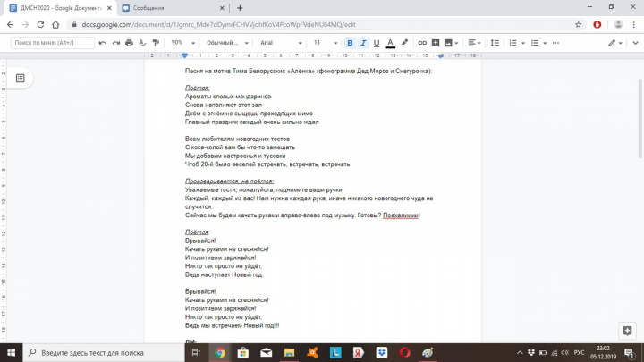Screen dimensions: 644x362
Task: Apply numbered list formatting
Action: [513, 43]
